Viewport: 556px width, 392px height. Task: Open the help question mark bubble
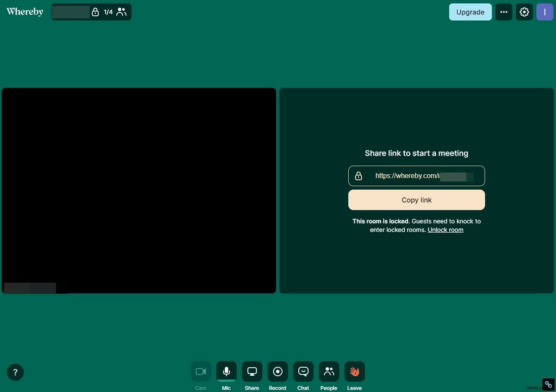click(x=15, y=372)
